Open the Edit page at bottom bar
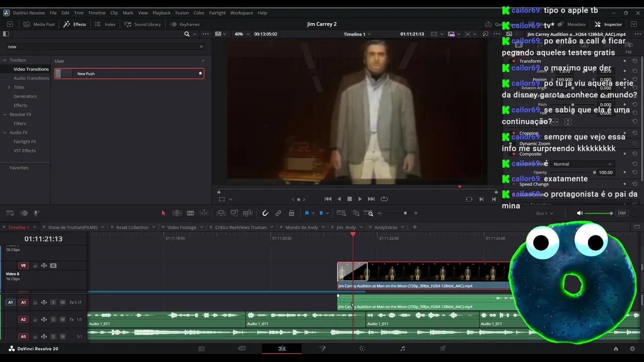The image size is (644, 362). coord(282,348)
